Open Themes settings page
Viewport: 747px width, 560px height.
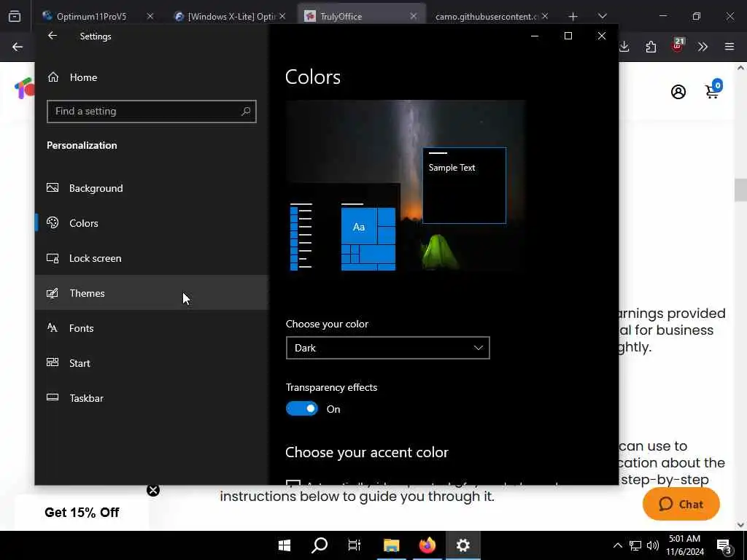152,293
